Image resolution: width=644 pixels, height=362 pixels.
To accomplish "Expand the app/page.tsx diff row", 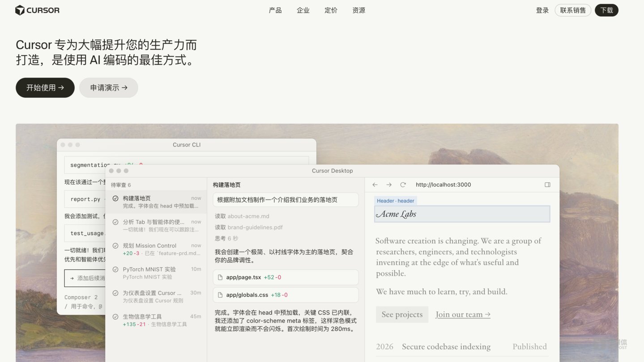I will (x=285, y=277).
